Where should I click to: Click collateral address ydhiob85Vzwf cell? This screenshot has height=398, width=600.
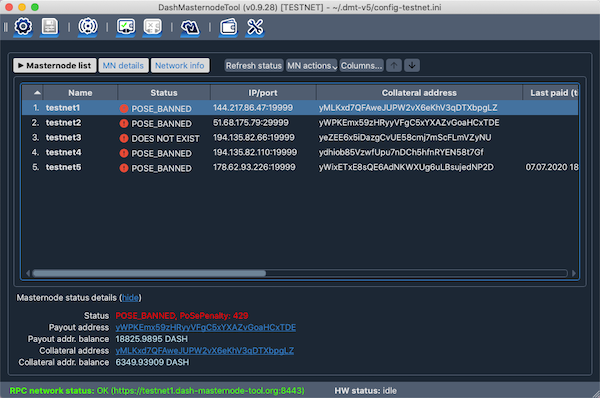401,152
